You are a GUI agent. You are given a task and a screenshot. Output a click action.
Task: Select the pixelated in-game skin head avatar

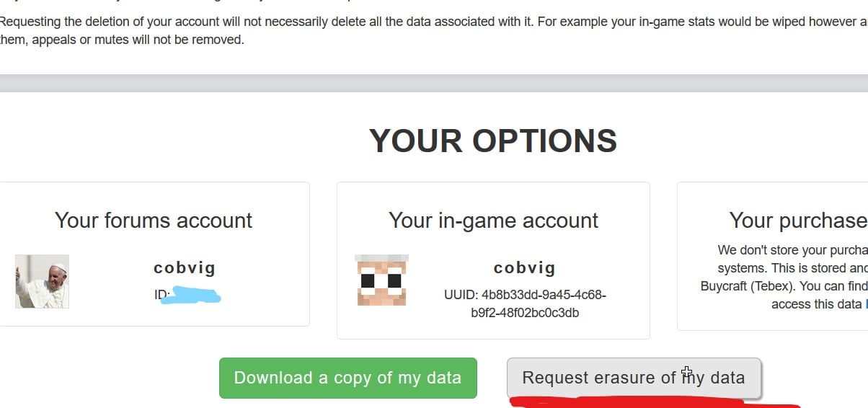pos(382,280)
